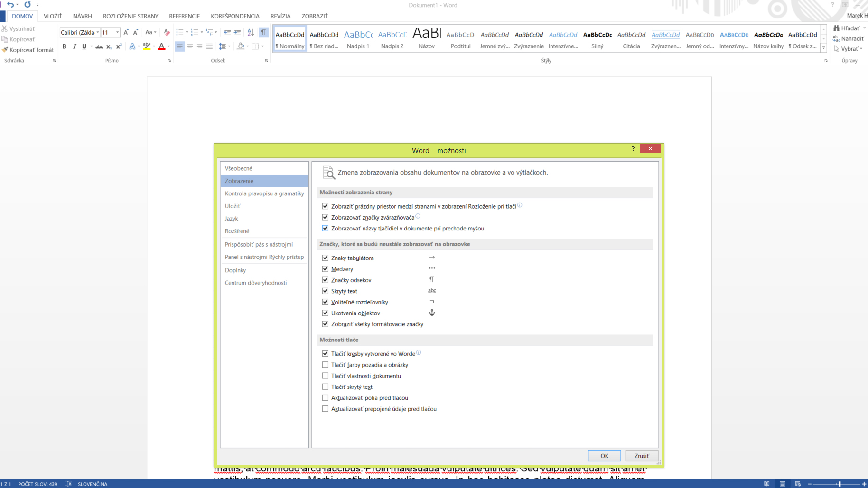Uncheck Skrytý text checkbox

pyautogui.click(x=325, y=291)
